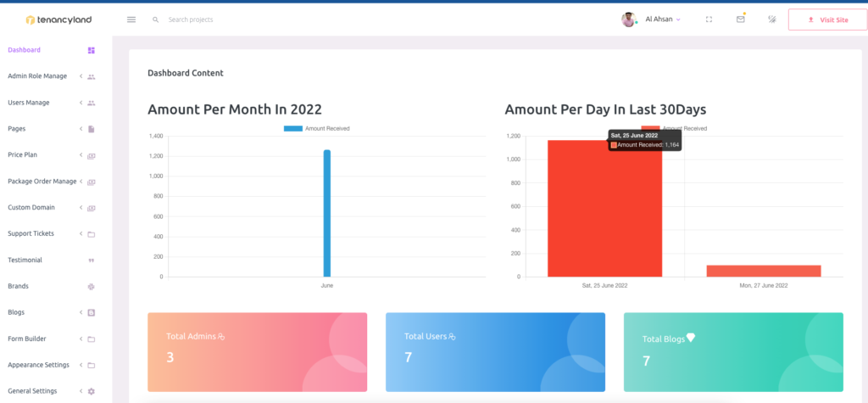The height and width of the screenshot is (403, 868).
Task: Click the search magnifier icon
Action: coord(156,20)
